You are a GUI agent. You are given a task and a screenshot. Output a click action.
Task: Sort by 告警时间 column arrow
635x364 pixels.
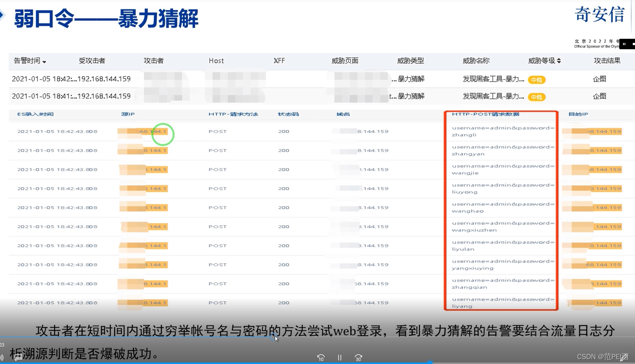click(x=44, y=62)
